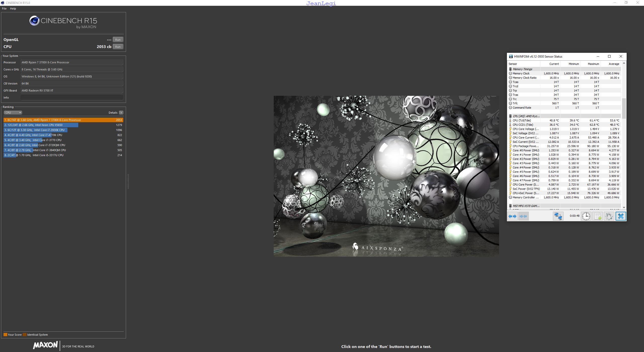The height and width of the screenshot is (352, 644).
Task: Click the MSI MPG X570 sensor group header
Action: [x=526, y=206]
